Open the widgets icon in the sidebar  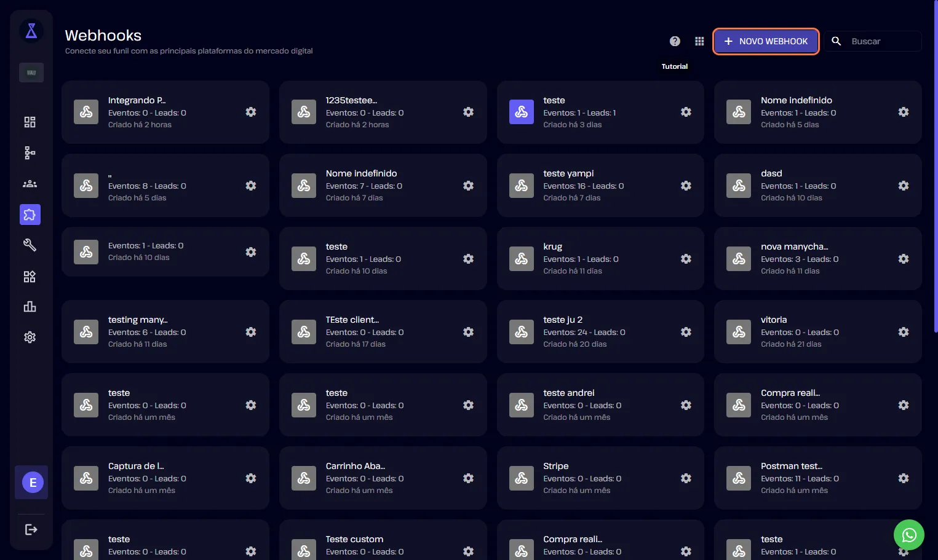[30, 277]
